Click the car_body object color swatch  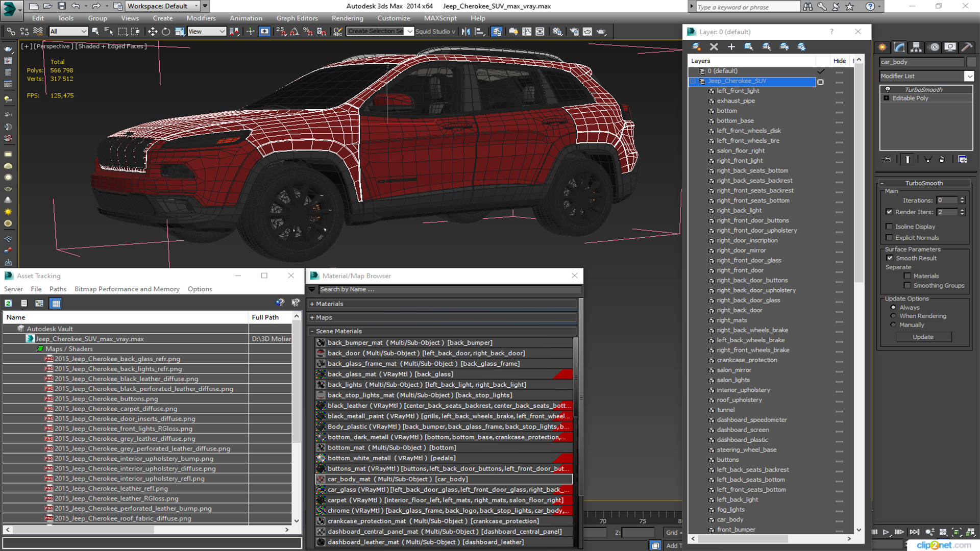point(971,62)
